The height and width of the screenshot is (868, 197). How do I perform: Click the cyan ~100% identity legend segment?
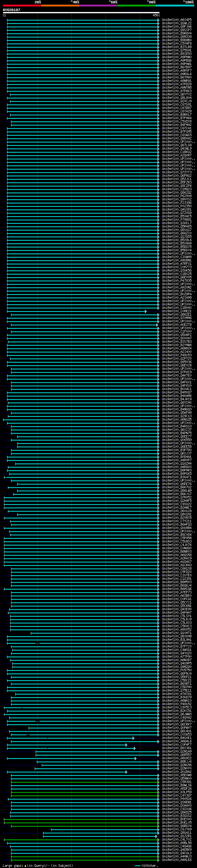[x=175, y=6]
